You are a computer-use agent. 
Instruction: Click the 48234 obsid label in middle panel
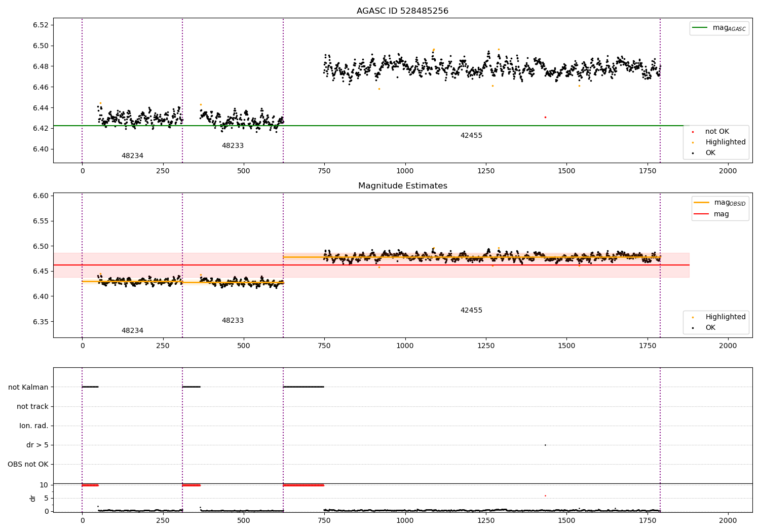(x=132, y=331)
